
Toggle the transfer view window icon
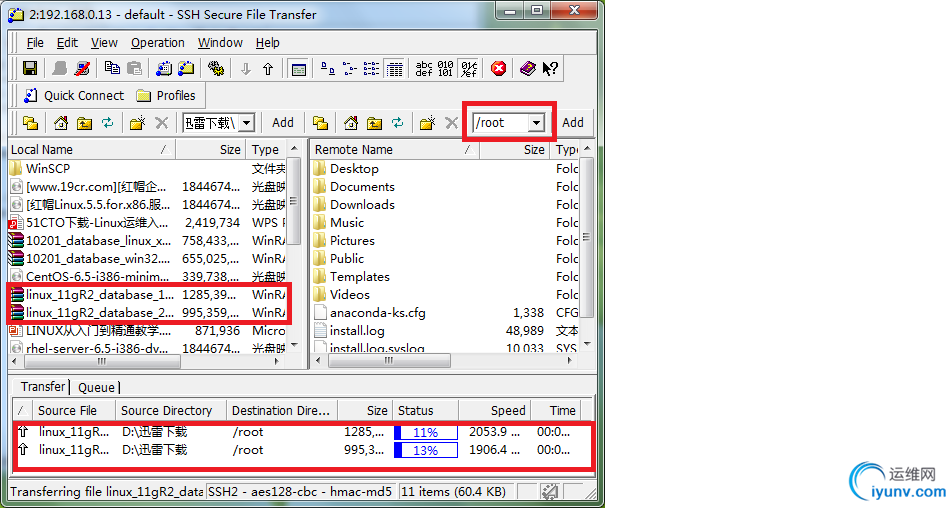point(298,69)
